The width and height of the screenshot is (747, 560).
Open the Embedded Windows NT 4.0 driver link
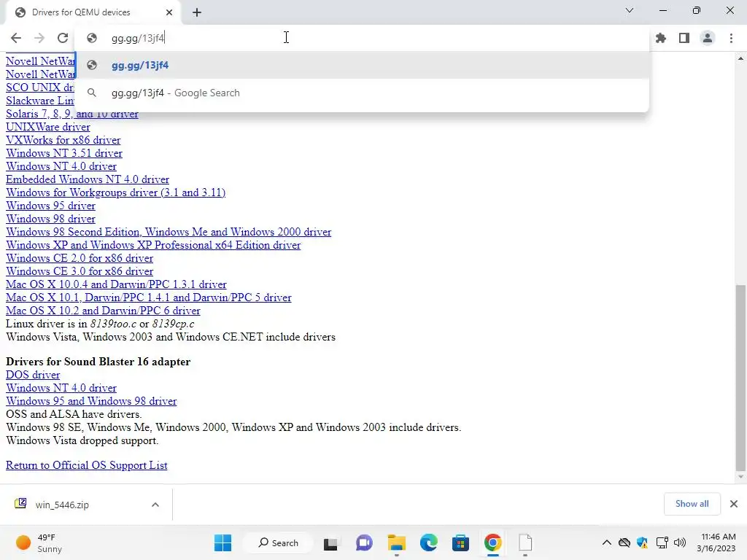[88, 179]
